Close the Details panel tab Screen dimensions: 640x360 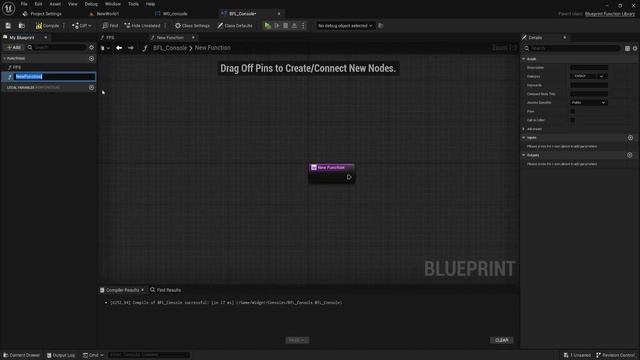point(564,38)
